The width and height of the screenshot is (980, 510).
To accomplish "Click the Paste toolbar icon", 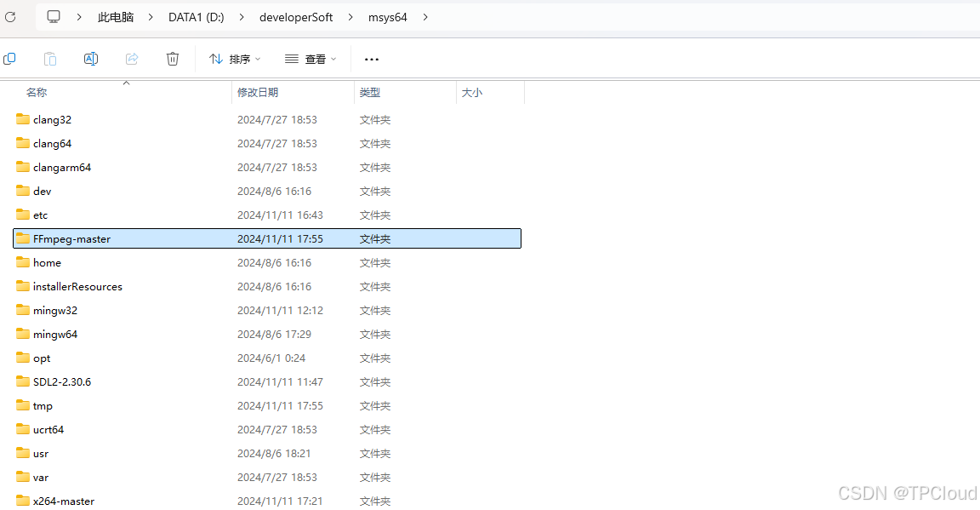I will [x=50, y=59].
